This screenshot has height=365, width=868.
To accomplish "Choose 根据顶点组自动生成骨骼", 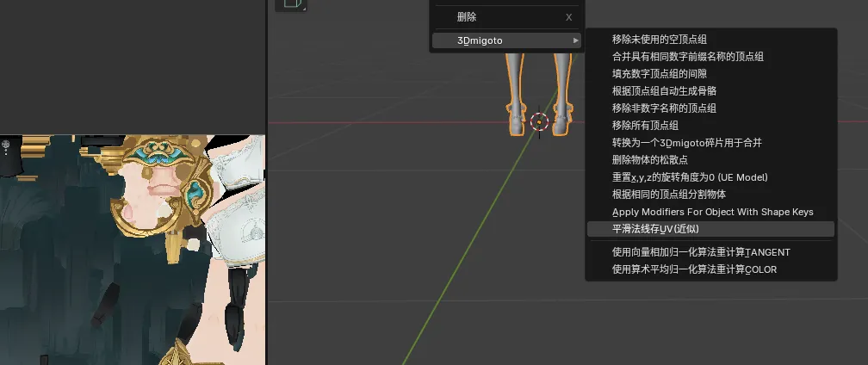I will coord(710,90).
